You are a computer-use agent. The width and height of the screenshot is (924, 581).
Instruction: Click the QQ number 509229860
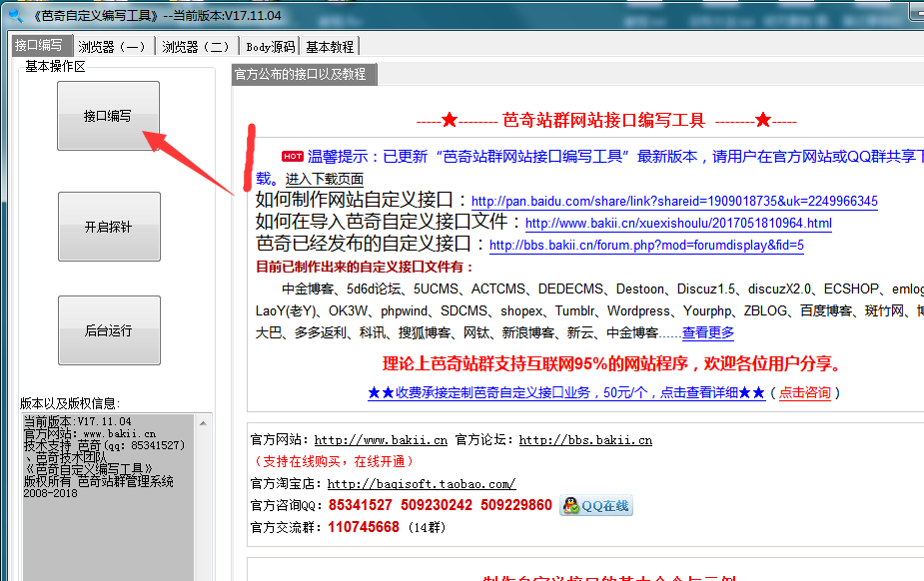516,505
